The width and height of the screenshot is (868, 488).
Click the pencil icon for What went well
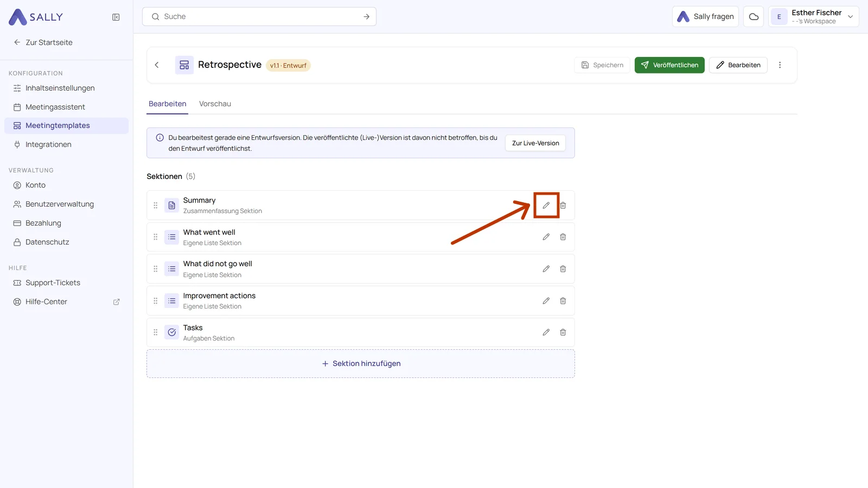pyautogui.click(x=546, y=237)
